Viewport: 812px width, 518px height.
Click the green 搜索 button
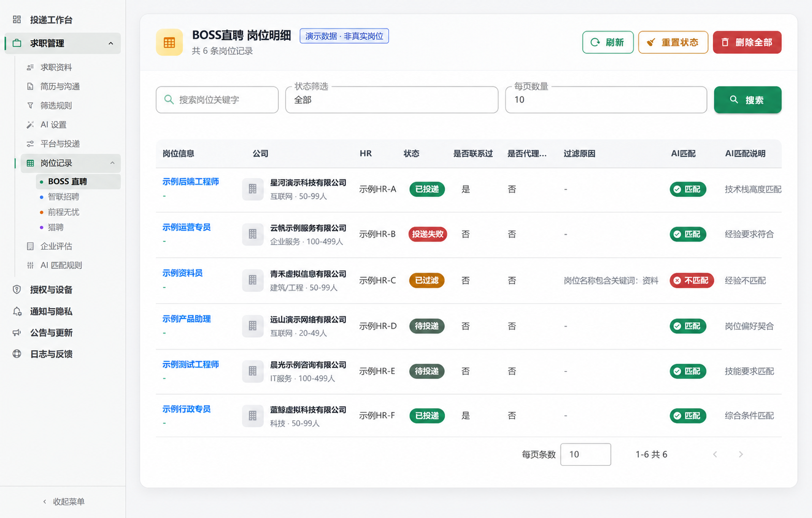747,100
